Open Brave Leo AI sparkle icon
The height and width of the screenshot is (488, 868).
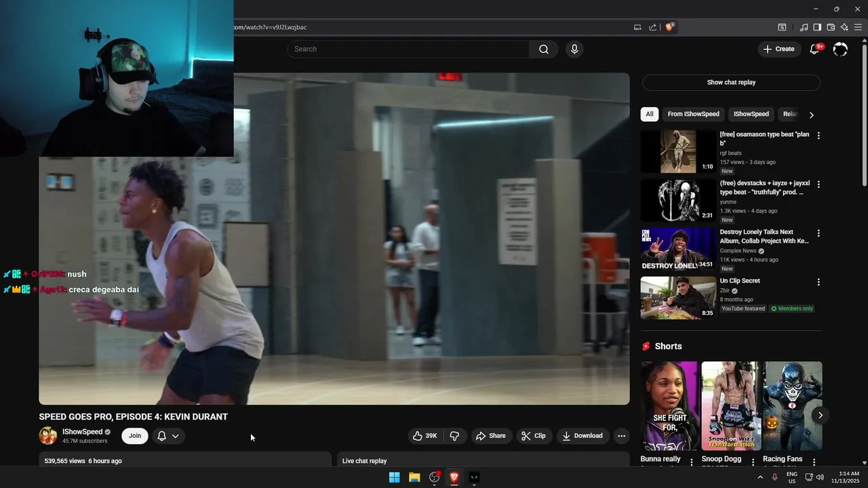844,27
